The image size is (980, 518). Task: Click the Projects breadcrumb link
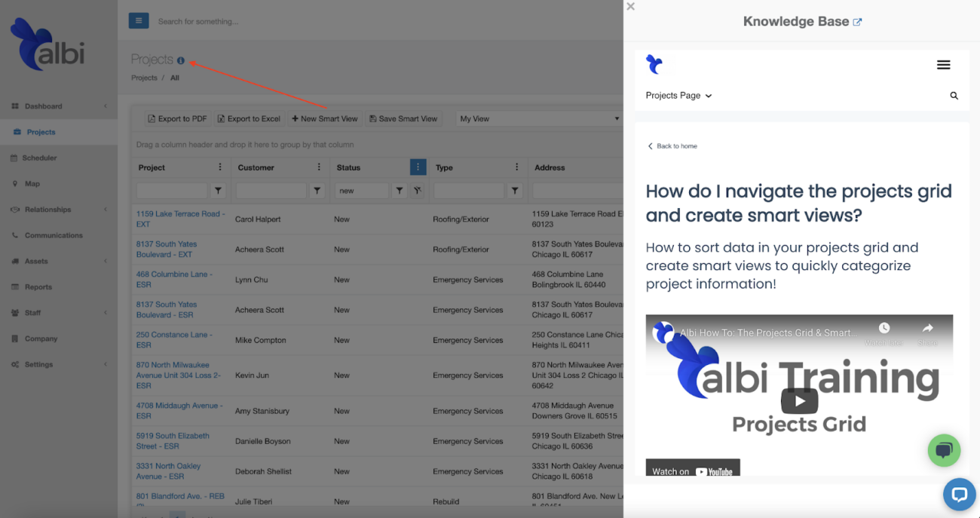144,78
